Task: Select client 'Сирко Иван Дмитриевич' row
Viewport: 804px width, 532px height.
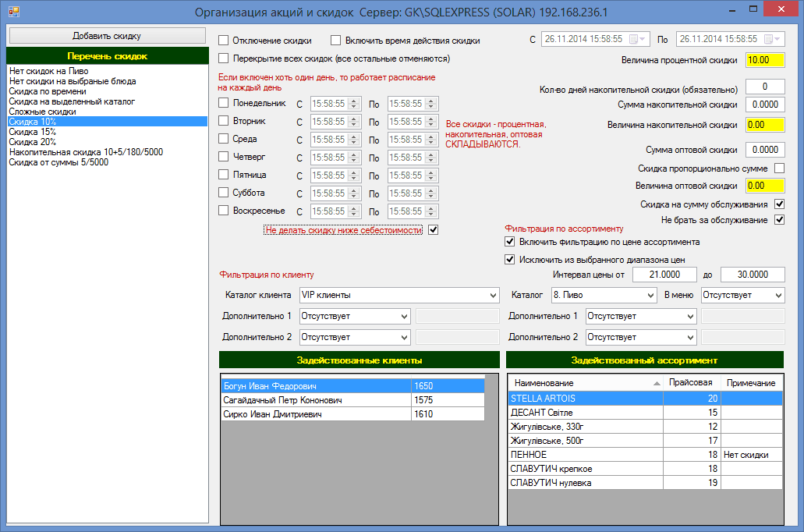Action: 352,414
